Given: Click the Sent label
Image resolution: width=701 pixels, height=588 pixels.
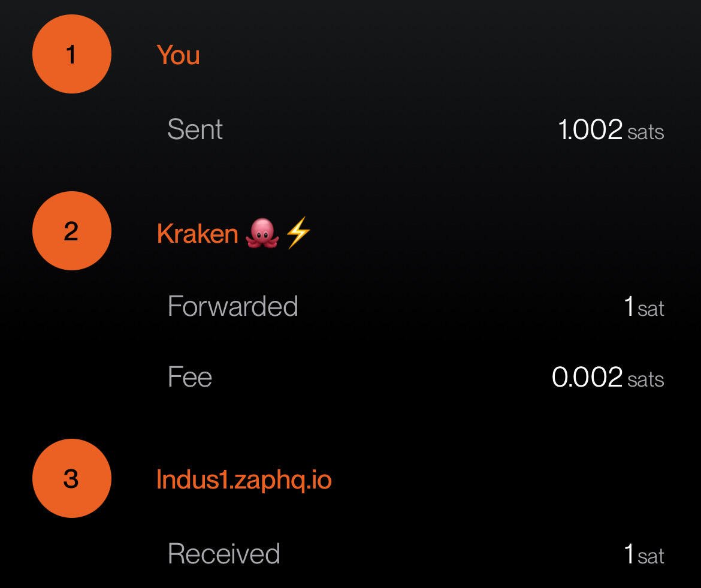Looking at the screenshot, I should 195,129.
